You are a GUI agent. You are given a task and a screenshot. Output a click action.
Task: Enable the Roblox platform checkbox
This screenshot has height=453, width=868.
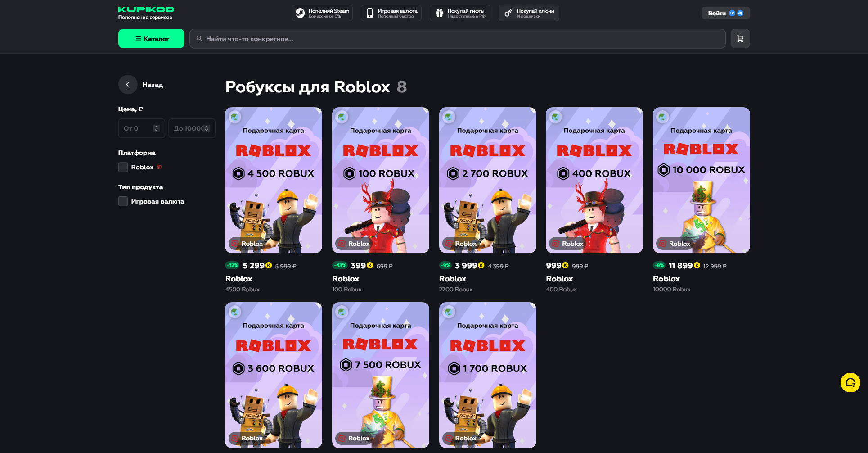pyautogui.click(x=123, y=167)
